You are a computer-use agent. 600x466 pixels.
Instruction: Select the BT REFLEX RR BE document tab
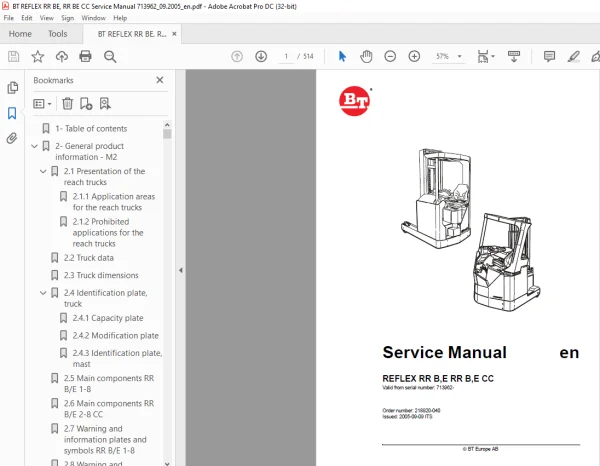click(132, 34)
